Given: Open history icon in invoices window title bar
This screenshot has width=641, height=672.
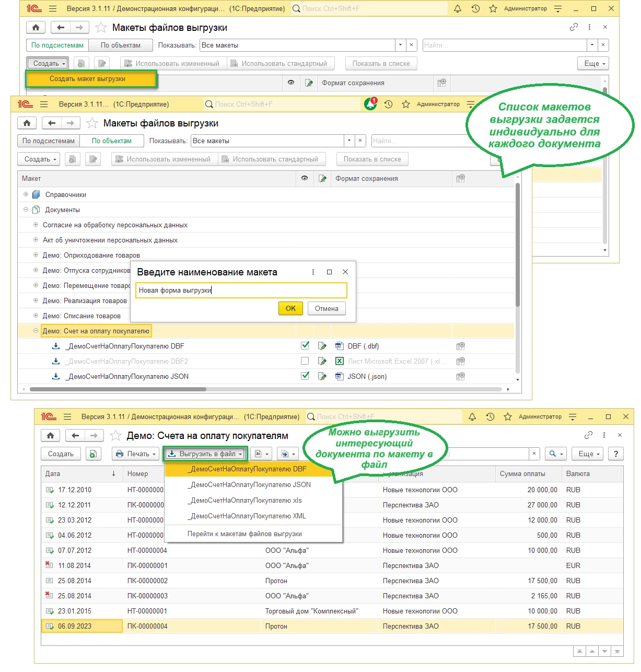Looking at the screenshot, I should 490,416.
